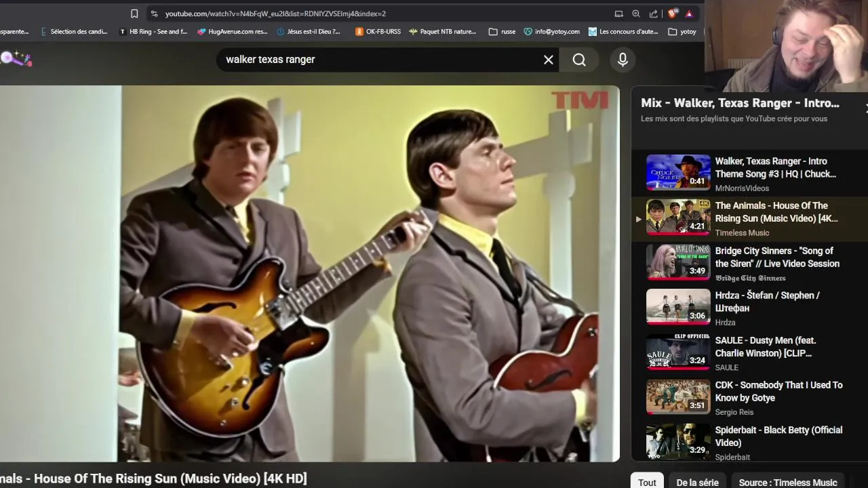This screenshot has height=488, width=868.
Task: Select the 'De la série' filter chip
Action: point(697,482)
